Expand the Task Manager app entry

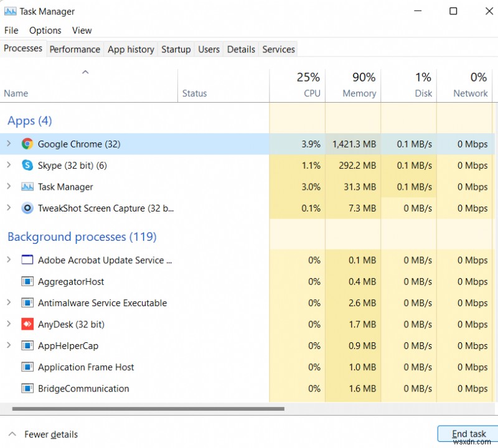9,187
